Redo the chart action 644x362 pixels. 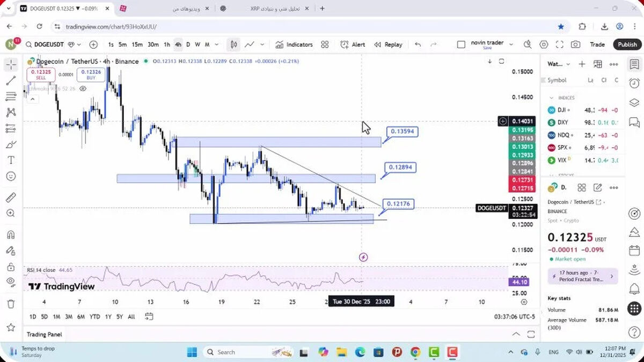(x=434, y=45)
